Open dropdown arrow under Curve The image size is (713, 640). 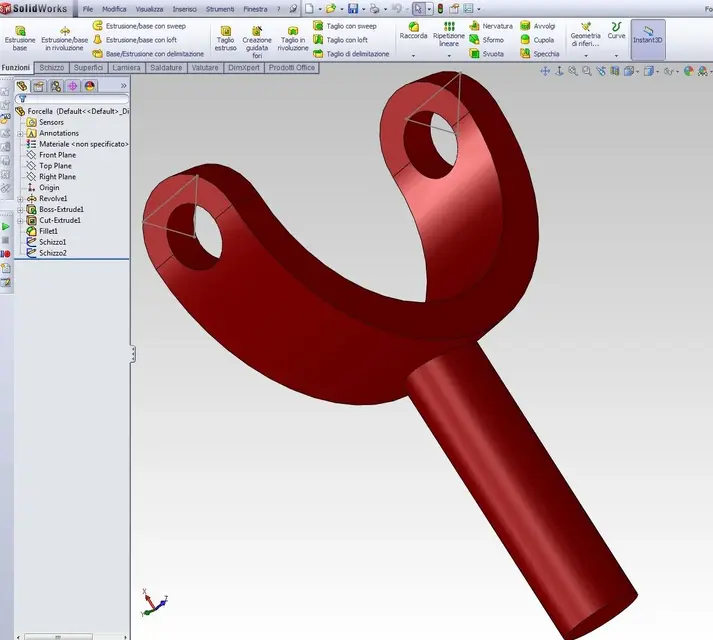coord(616,56)
